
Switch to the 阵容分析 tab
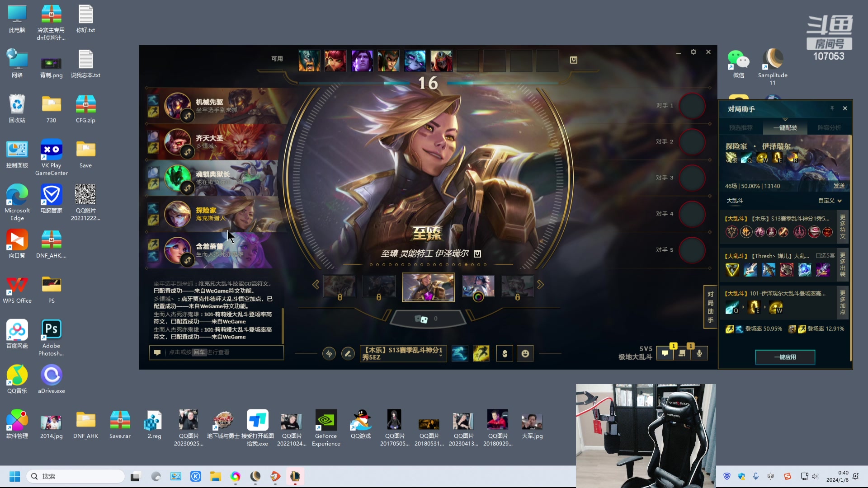(x=829, y=128)
